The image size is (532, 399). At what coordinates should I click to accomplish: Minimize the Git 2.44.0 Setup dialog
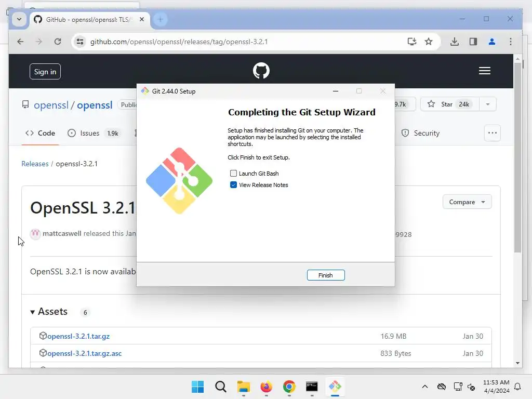336,91
